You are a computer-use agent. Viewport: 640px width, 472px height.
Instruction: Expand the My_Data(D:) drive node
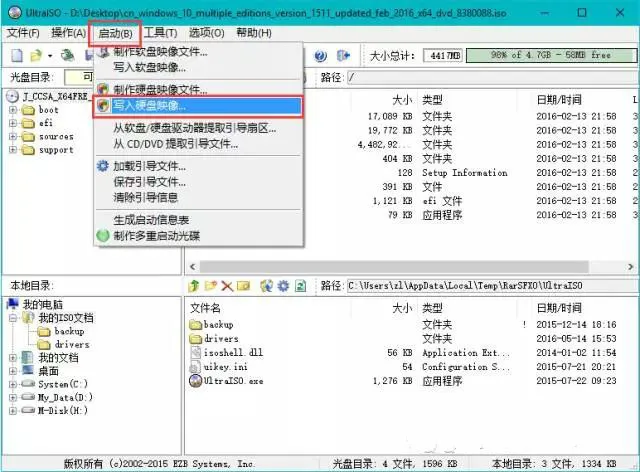click(x=13, y=397)
